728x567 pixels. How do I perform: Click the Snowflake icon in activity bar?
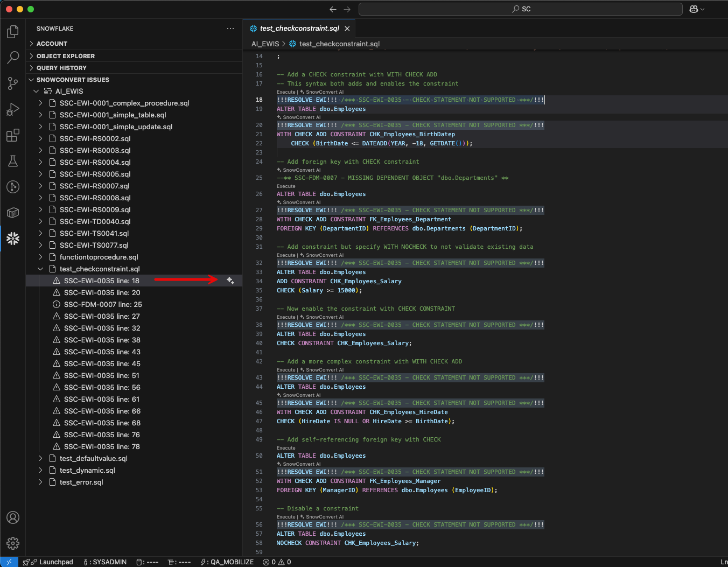13,239
